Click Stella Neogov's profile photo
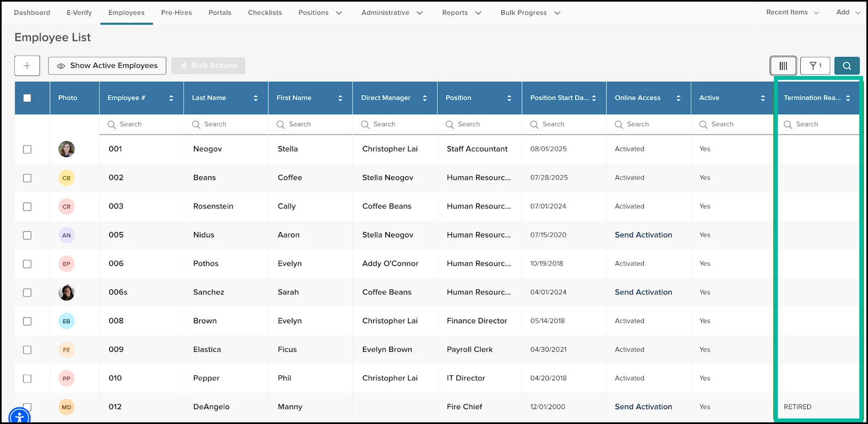The height and width of the screenshot is (424, 868). coord(67,149)
